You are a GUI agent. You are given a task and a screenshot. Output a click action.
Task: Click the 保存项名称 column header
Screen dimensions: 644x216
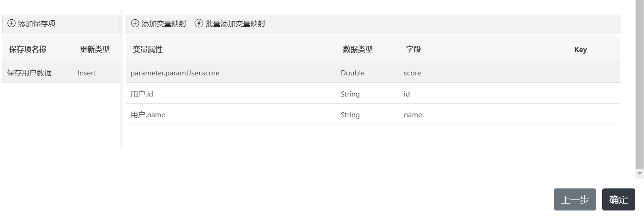point(28,50)
